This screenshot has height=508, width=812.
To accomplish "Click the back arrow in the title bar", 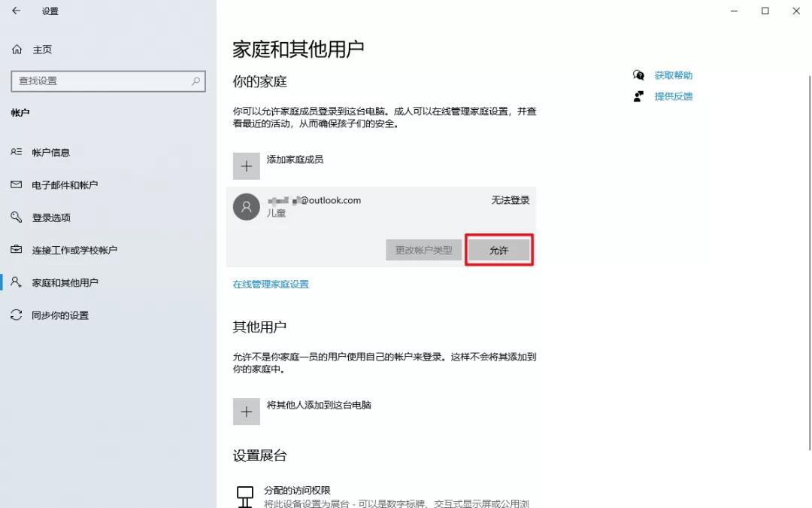I will pos(17,11).
